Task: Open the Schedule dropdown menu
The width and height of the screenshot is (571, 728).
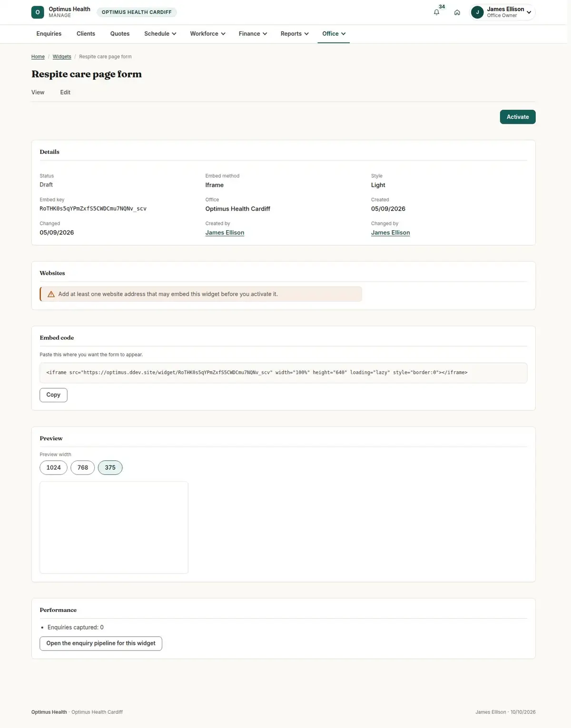Action: (x=160, y=34)
